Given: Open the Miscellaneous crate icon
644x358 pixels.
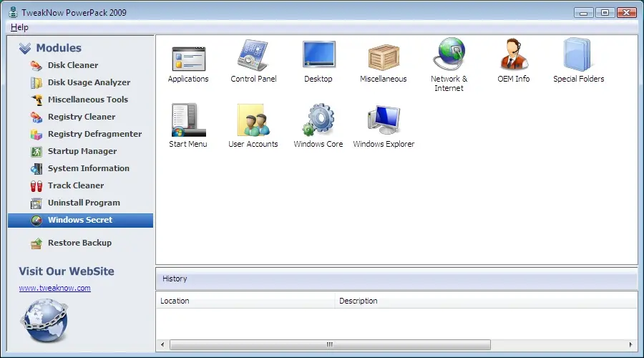Looking at the screenshot, I should (x=383, y=56).
